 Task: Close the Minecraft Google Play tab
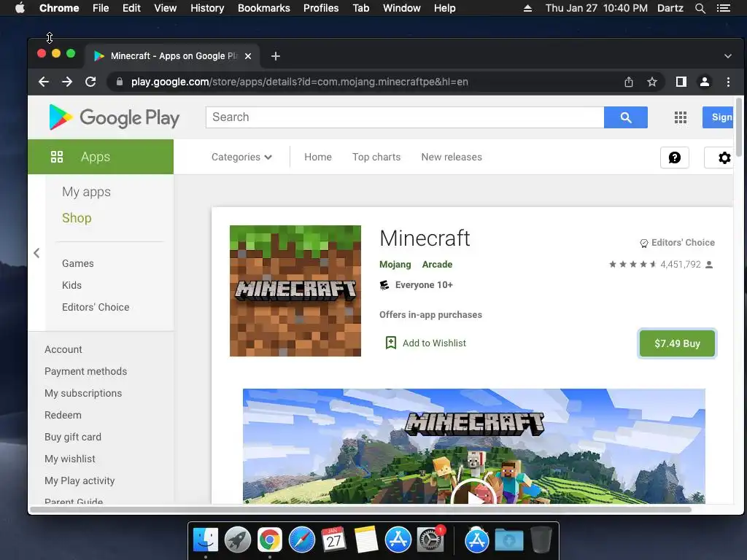click(x=248, y=56)
